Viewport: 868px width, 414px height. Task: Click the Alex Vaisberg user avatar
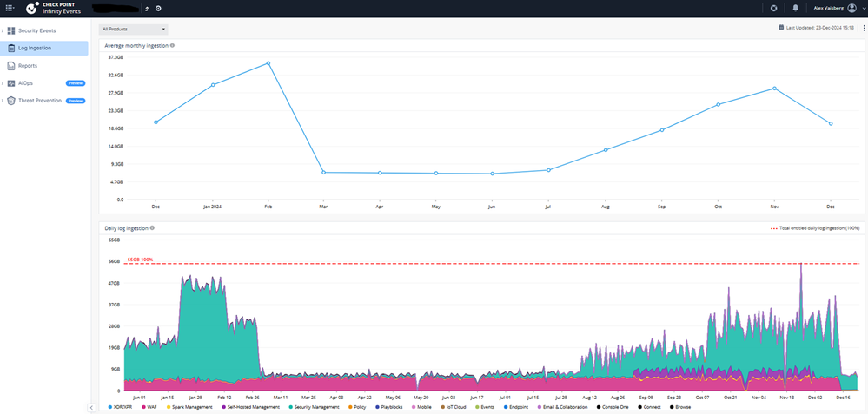[x=851, y=8]
